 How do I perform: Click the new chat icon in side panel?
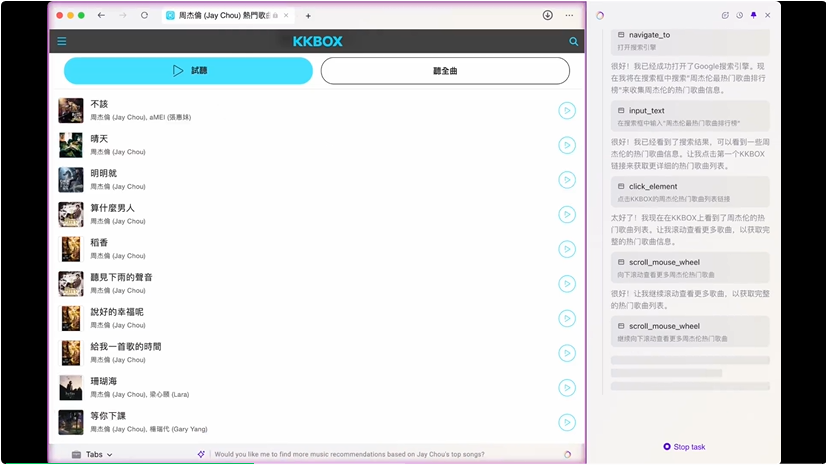coord(725,16)
